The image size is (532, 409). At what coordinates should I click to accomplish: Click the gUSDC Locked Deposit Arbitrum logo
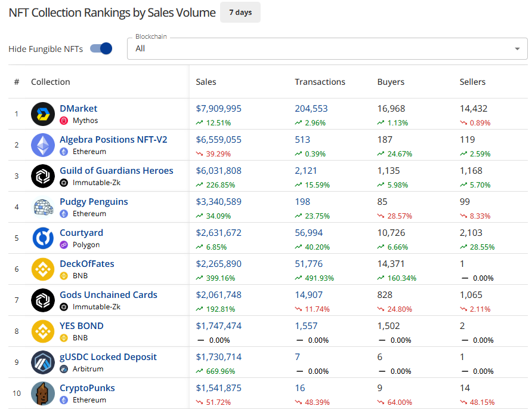43,362
